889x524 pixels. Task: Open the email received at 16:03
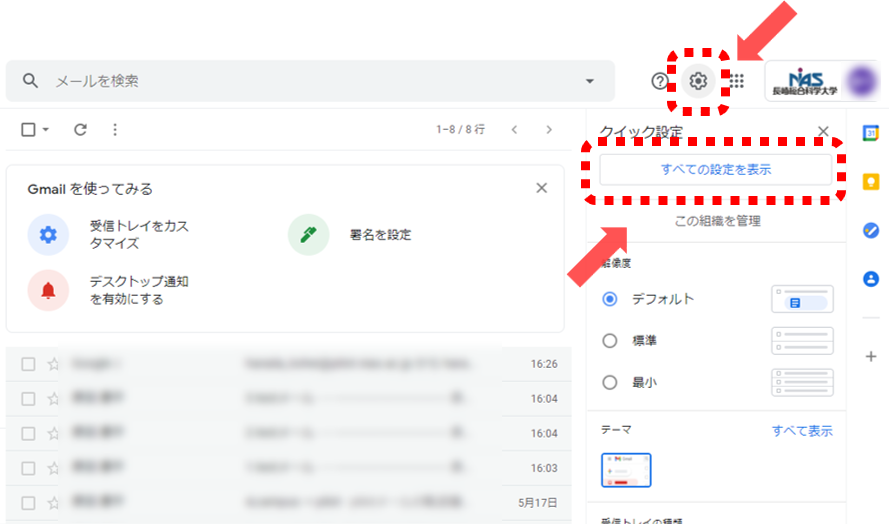point(289,468)
